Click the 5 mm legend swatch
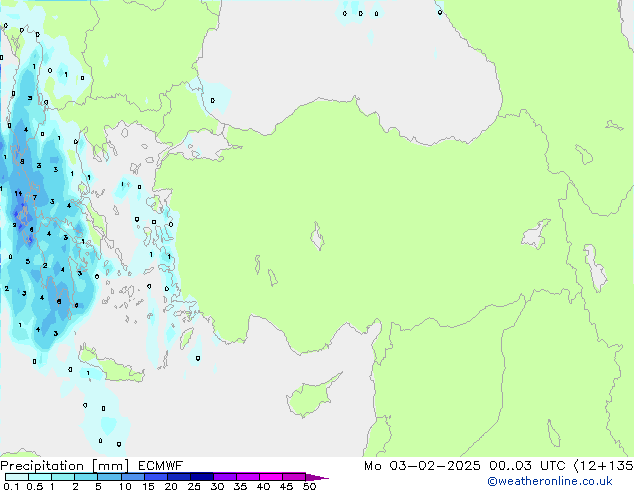This screenshot has width=634, height=490. tap(109, 476)
